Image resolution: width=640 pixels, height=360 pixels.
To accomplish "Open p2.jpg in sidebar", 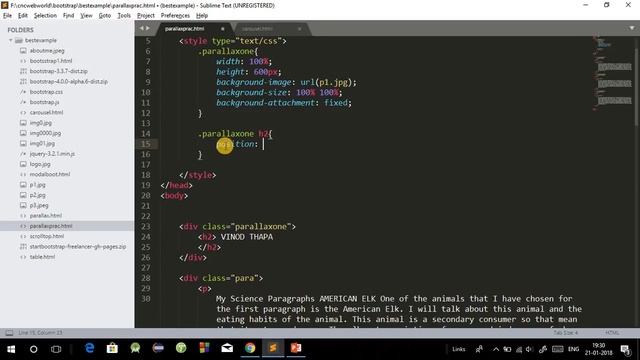I will click(x=37, y=195).
